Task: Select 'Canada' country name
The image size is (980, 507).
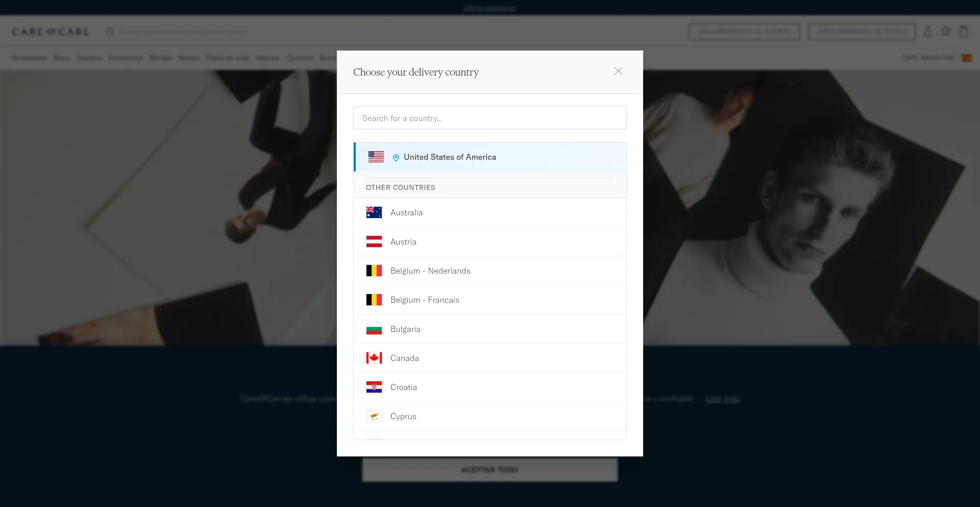Action: point(404,358)
